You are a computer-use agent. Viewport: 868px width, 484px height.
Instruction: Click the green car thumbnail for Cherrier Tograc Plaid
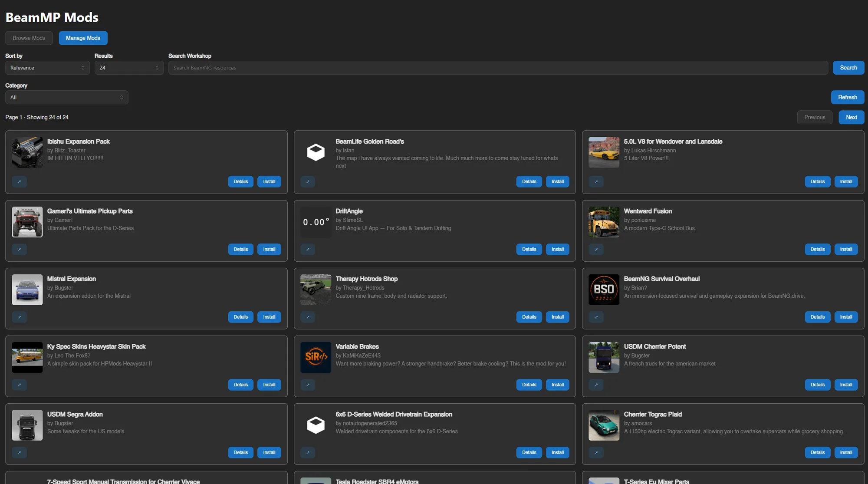tap(604, 425)
